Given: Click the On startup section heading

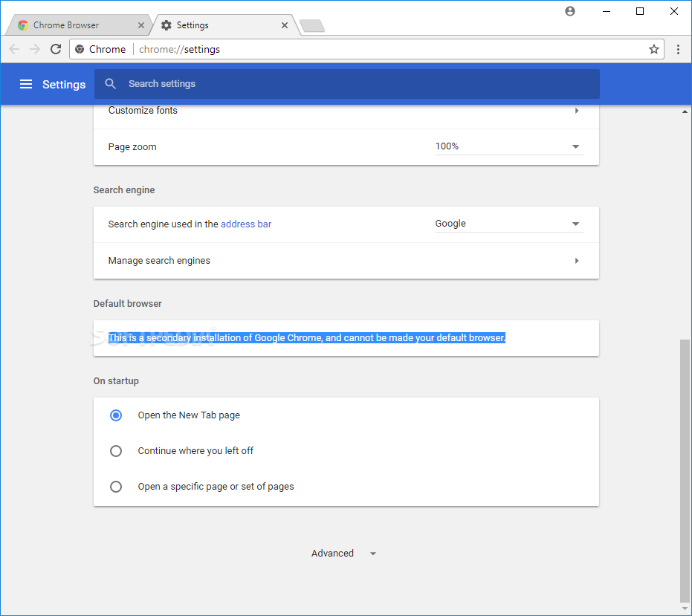Looking at the screenshot, I should point(116,380).
